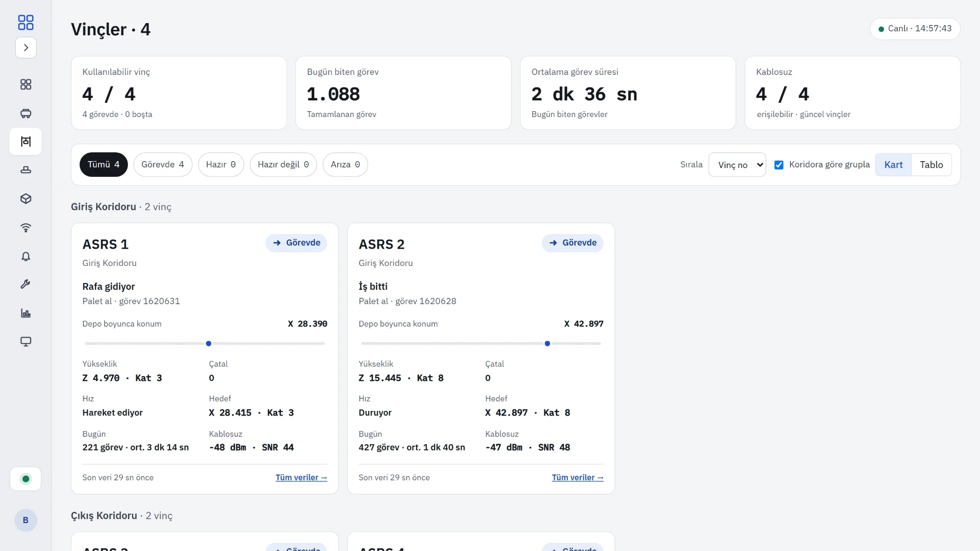Open Tüm veriler link for ASRS 1
This screenshot has height=551, width=980.
pos(301,478)
